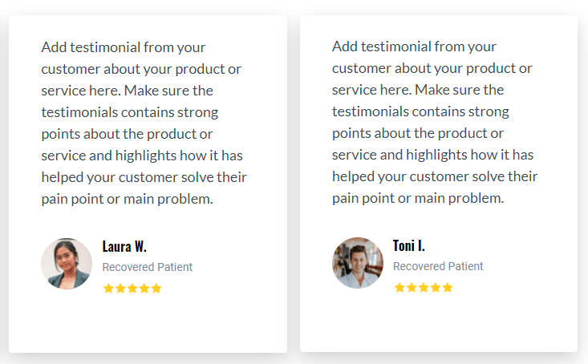
Task: Select the Laura W. name heading
Action: [124, 247]
